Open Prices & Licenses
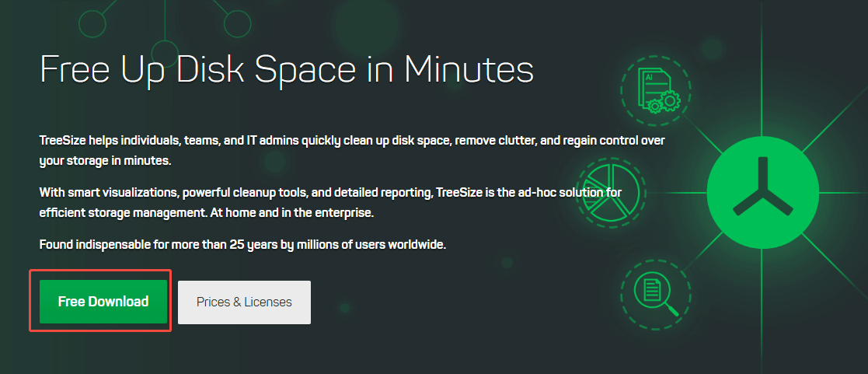The width and height of the screenshot is (868, 374). pos(244,302)
